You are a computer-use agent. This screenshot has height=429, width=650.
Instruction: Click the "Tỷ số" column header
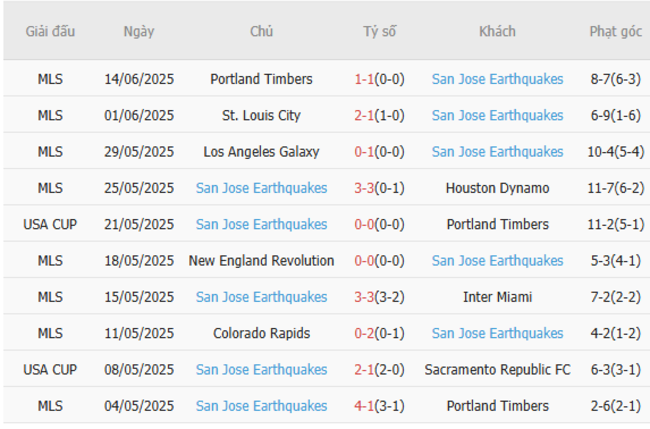pos(379,32)
